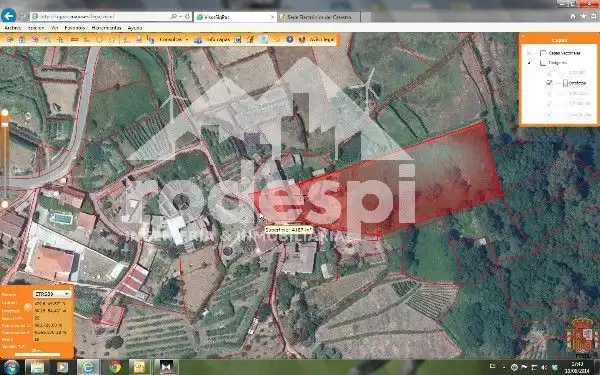Open the Archivo menu
Screen dimensions: 600x375
[13, 28]
